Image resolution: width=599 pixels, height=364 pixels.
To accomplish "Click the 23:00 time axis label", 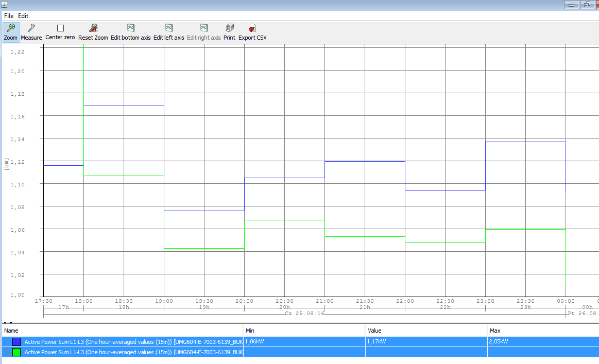I will (x=485, y=301).
